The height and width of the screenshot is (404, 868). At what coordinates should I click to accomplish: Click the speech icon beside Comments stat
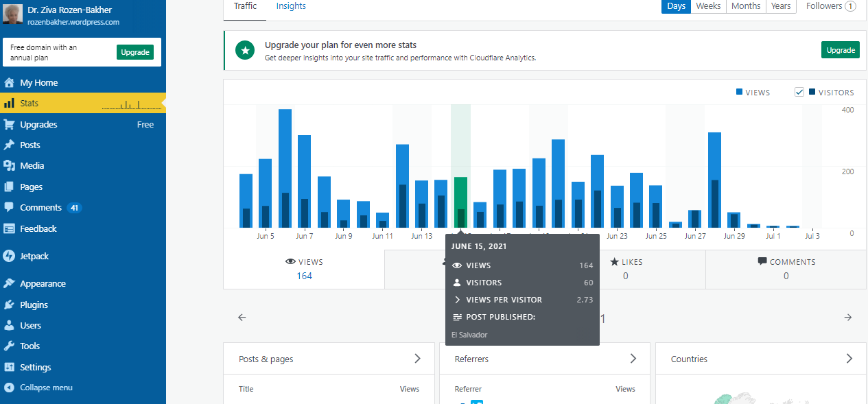point(762,262)
